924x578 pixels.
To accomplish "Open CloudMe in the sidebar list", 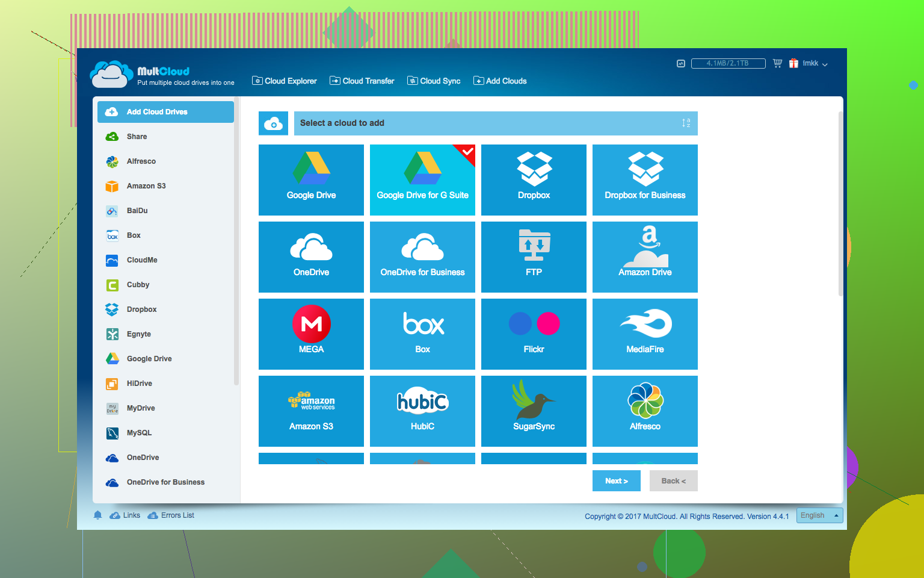I will tap(165, 260).
